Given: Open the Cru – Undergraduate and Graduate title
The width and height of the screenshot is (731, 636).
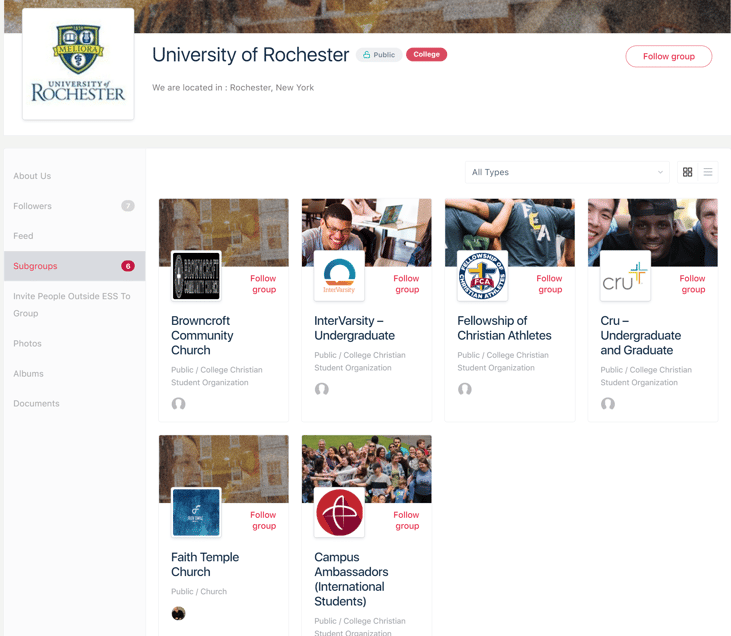Looking at the screenshot, I should pos(641,335).
